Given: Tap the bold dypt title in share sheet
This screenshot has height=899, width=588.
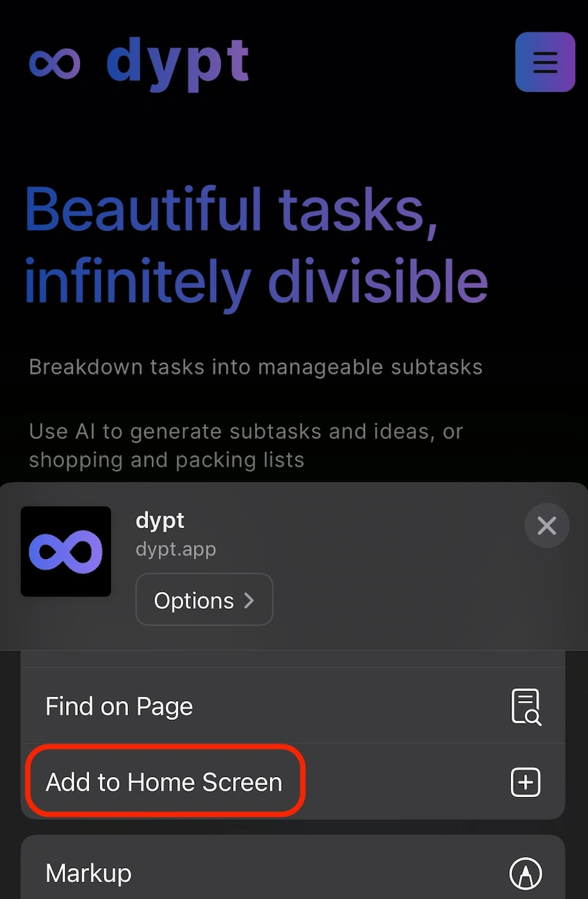Looking at the screenshot, I should (x=160, y=520).
